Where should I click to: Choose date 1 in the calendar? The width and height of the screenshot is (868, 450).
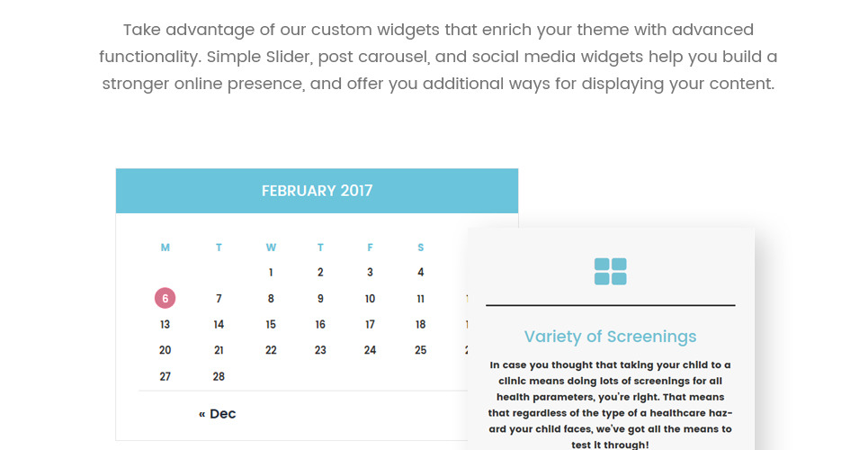tap(271, 273)
